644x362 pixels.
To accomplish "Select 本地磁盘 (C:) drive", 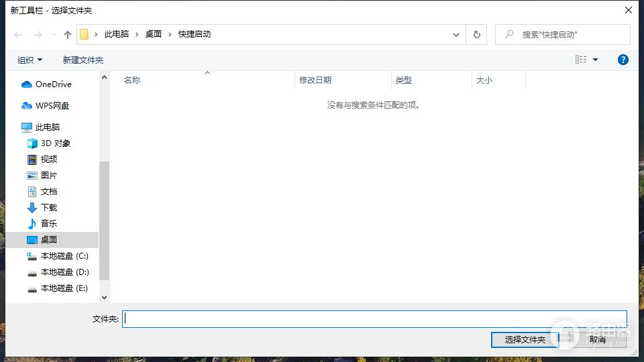I will (x=64, y=256).
